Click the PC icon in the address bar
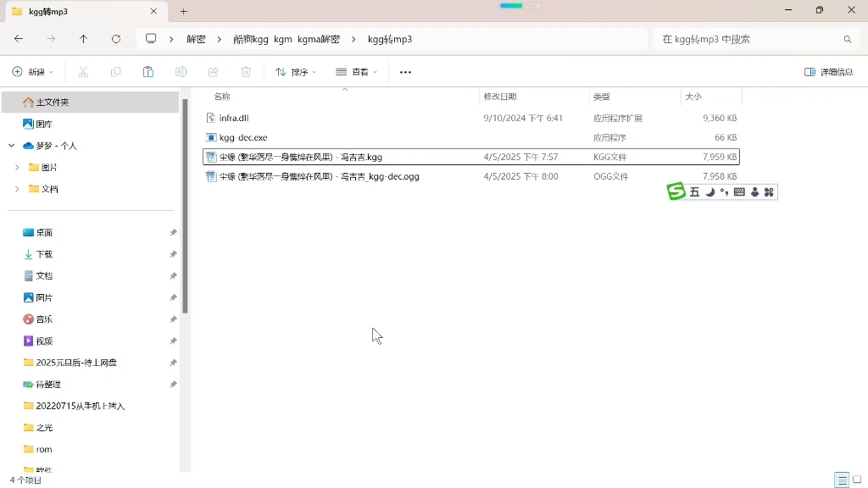868x488 pixels. [151, 39]
